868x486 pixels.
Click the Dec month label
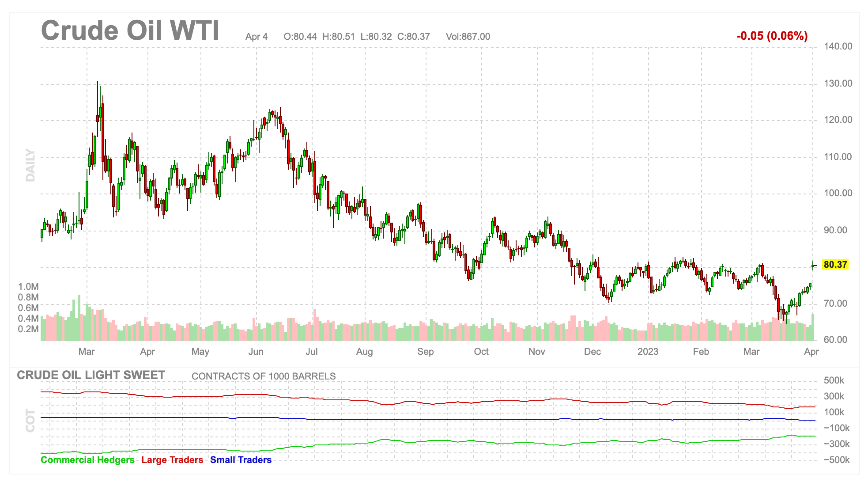(x=593, y=352)
